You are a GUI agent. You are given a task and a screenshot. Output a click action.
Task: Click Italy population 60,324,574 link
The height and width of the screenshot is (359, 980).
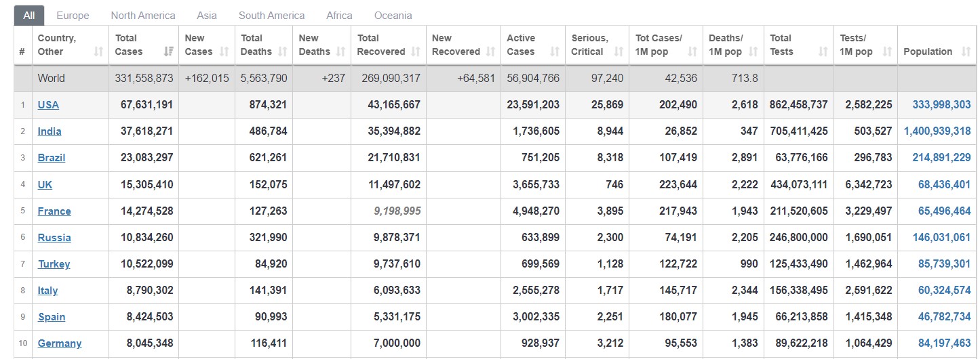(x=945, y=291)
